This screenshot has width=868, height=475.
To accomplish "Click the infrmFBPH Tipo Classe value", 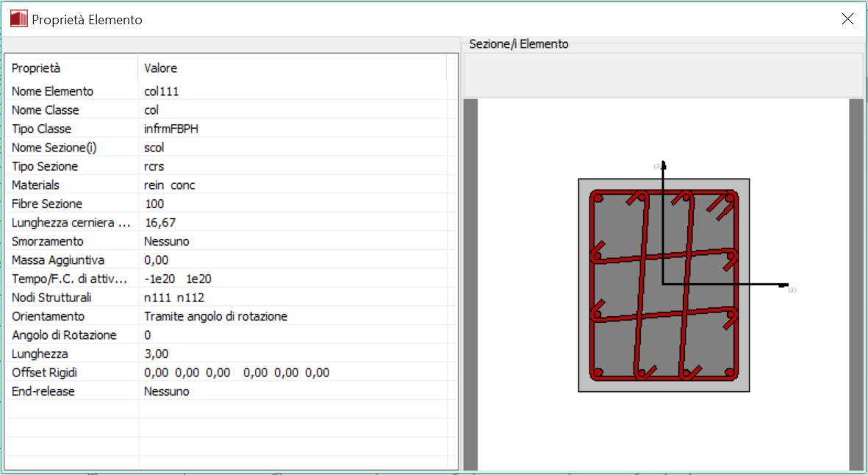I will (171, 129).
